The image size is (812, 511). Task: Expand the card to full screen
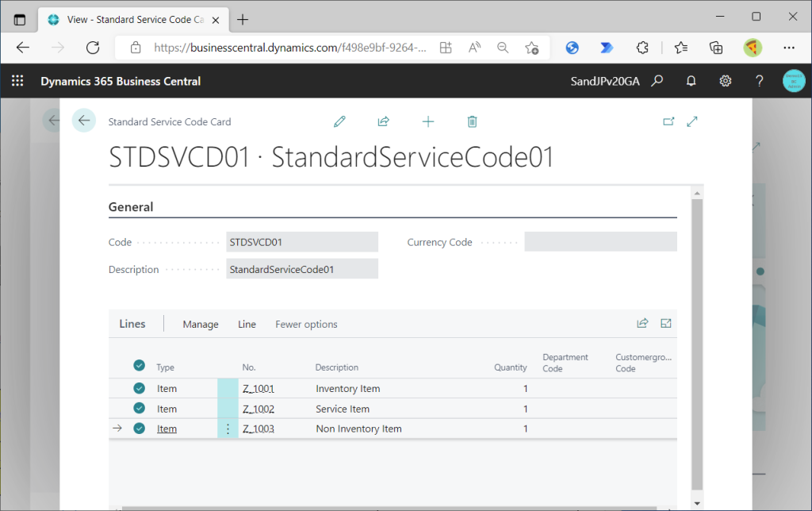tap(692, 121)
